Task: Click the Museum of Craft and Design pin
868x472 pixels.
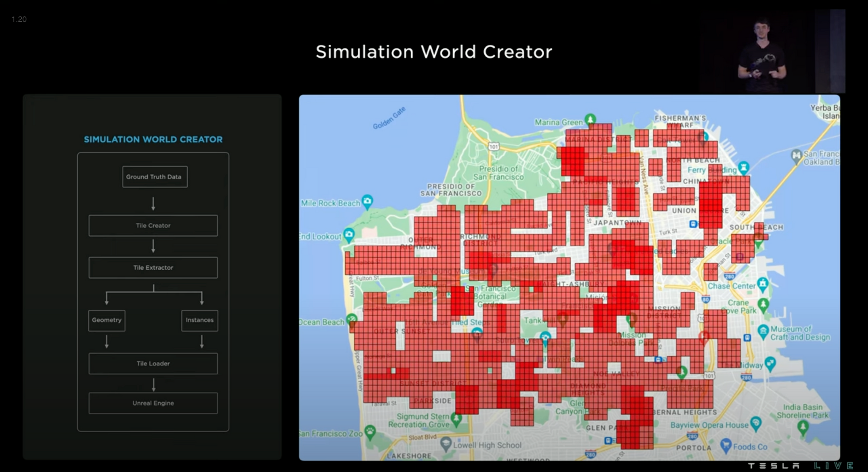Action: (763, 331)
